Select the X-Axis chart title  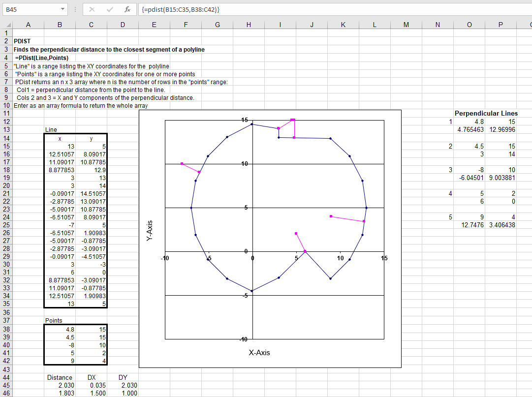point(259,352)
